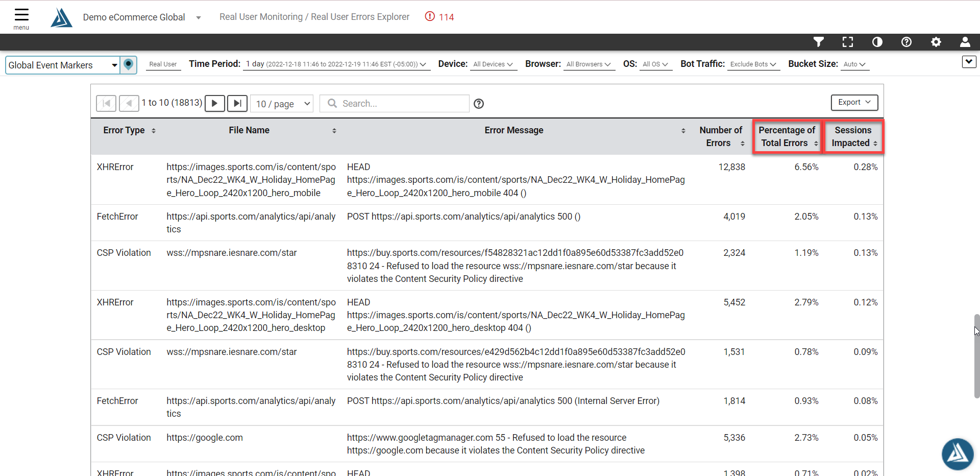
Task: Click the hero_desktop file name cell
Action: point(251,315)
